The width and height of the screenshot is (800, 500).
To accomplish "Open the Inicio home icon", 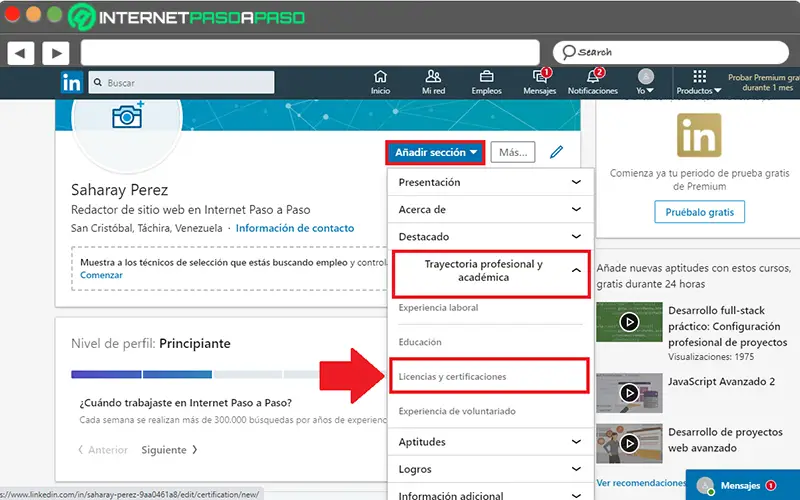I will pos(380,82).
